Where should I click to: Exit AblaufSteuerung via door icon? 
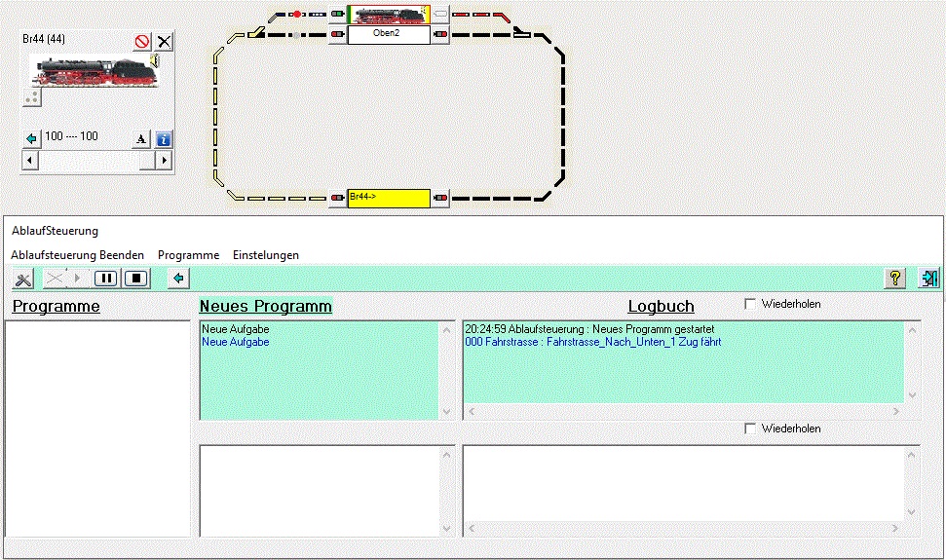(929, 279)
